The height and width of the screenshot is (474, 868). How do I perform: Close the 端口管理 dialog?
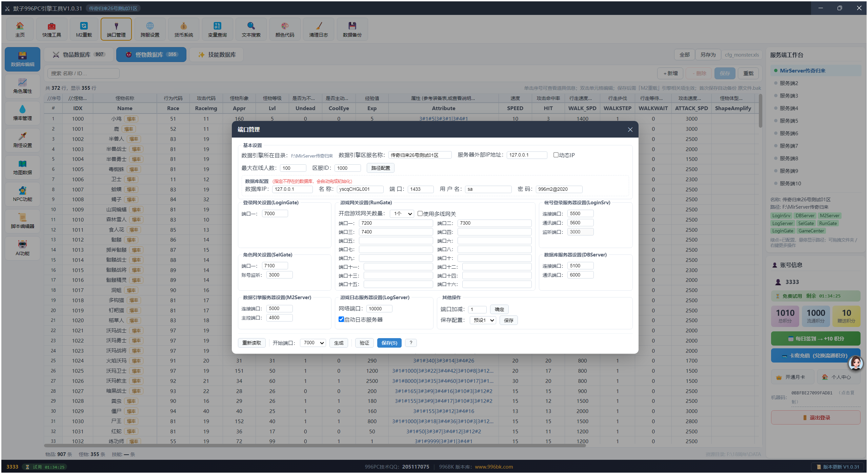click(x=630, y=129)
